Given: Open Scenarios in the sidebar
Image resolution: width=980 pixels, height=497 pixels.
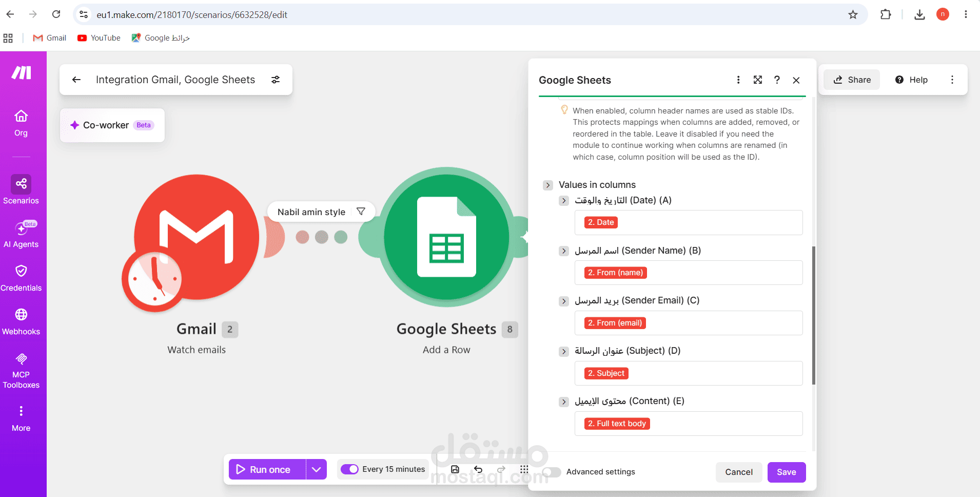Looking at the screenshot, I should (x=21, y=190).
